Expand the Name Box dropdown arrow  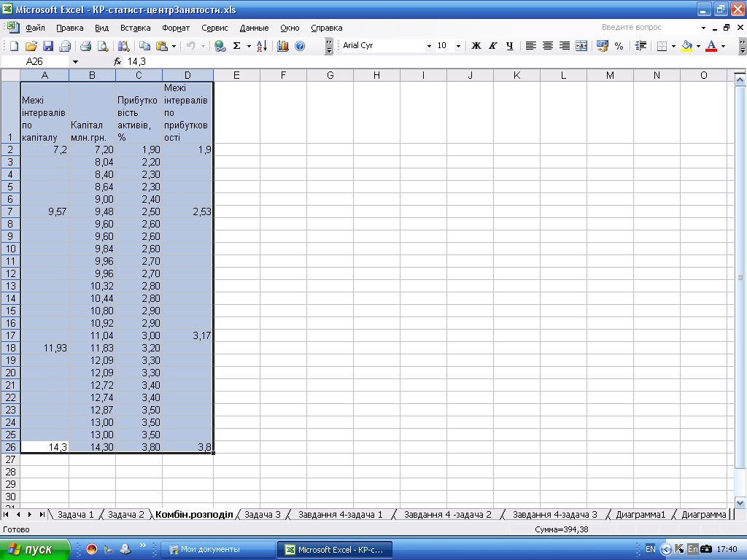click(75, 62)
